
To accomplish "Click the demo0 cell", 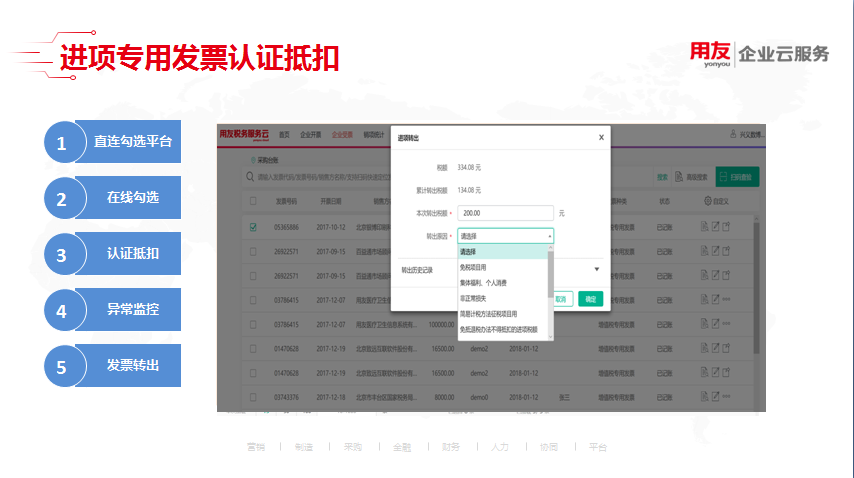I will 479,397.
